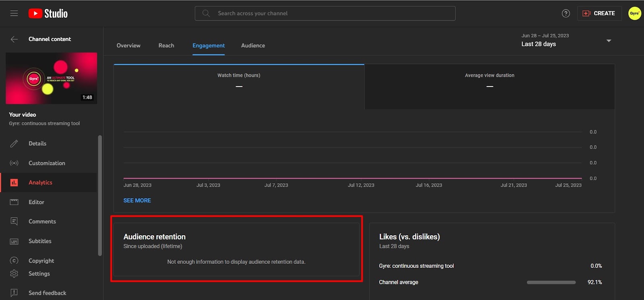Screen dimensions: 644x300
Task: Click the 0.0% likes value
Action: coord(596,266)
